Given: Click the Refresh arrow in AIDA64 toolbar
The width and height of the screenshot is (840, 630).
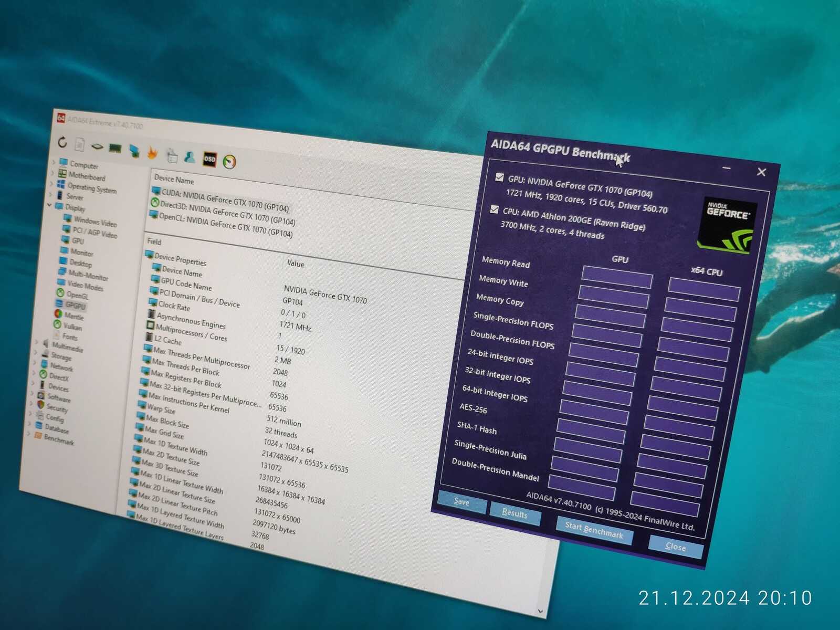Looking at the screenshot, I should (62, 142).
